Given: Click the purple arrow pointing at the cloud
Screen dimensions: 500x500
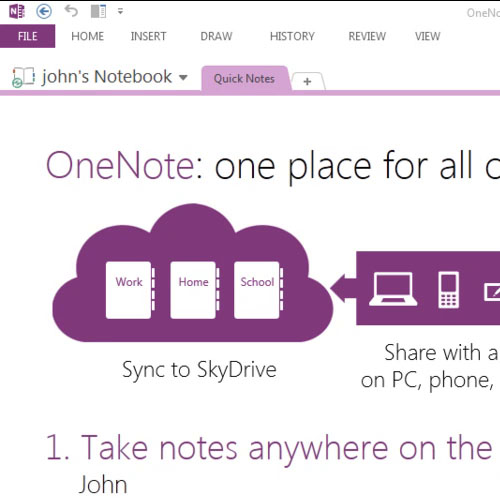Looking at the screenshot, I should [x=343, y=288].
